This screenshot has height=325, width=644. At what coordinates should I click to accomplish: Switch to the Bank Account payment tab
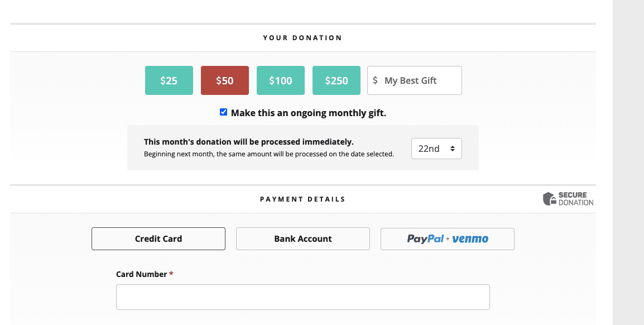click(303, 238)
